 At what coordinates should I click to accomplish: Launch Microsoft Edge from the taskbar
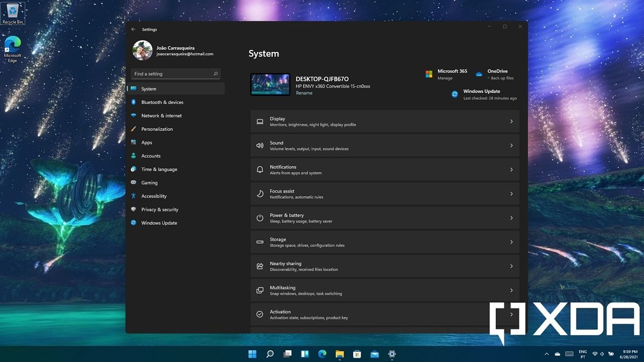(322, 354)
